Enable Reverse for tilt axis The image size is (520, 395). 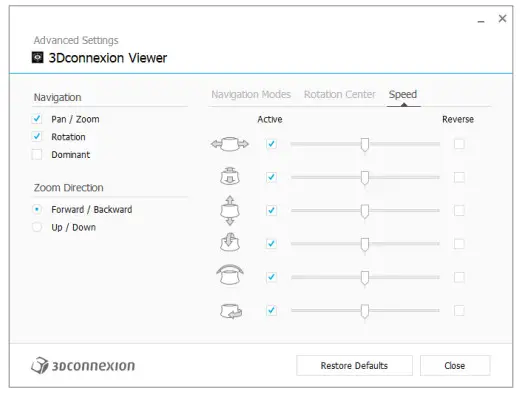pyautogui.click(x=459, y=244)
